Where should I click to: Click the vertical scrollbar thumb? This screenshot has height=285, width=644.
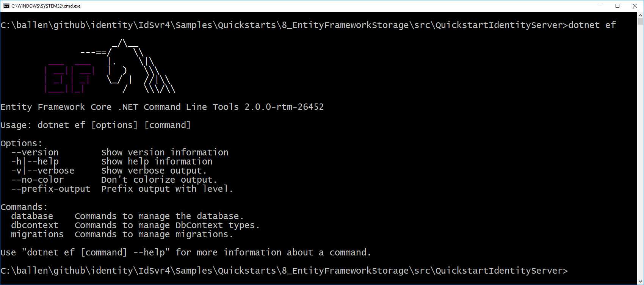coord(640,22)
